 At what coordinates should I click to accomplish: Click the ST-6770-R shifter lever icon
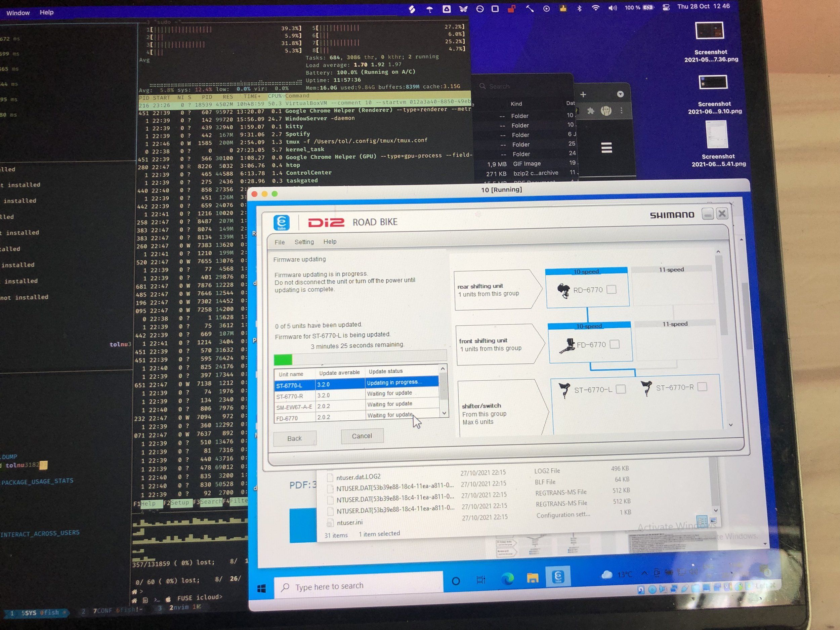[x=646, y=388]
